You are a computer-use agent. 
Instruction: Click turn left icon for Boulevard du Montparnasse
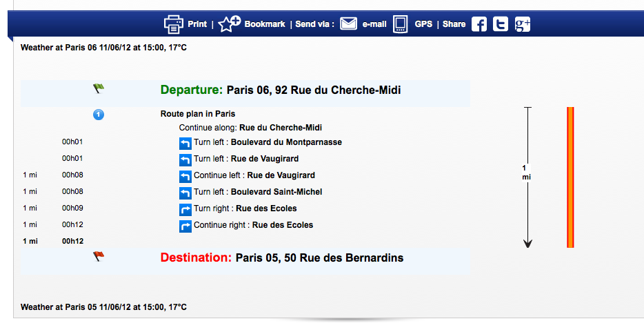click(x=185, y=143)
